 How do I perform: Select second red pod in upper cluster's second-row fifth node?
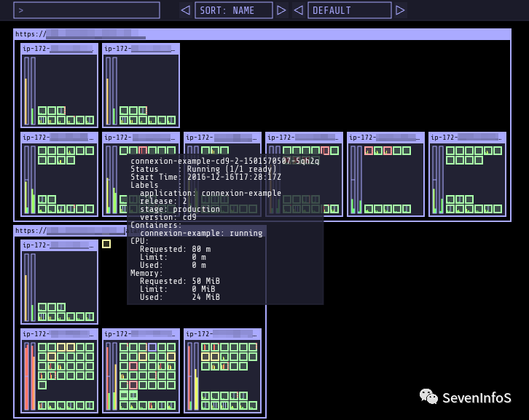click(x=388, y=151)
